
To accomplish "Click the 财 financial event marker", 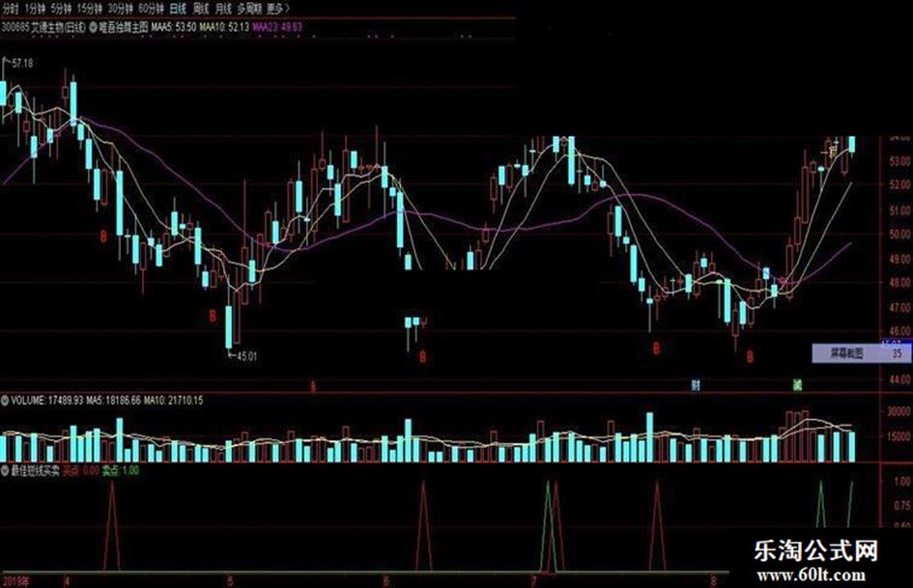I will tap(696, 385).
